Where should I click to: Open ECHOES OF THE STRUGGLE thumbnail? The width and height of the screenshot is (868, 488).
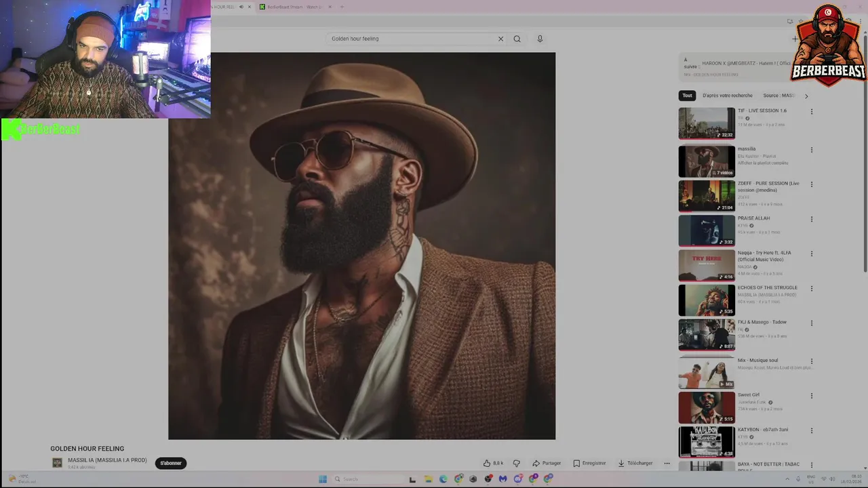[707, 300]
